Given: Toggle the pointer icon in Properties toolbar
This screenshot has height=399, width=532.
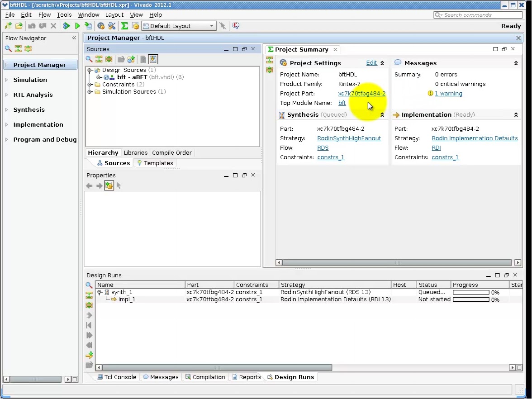Looking at the screenshot, I should [119, 185].
